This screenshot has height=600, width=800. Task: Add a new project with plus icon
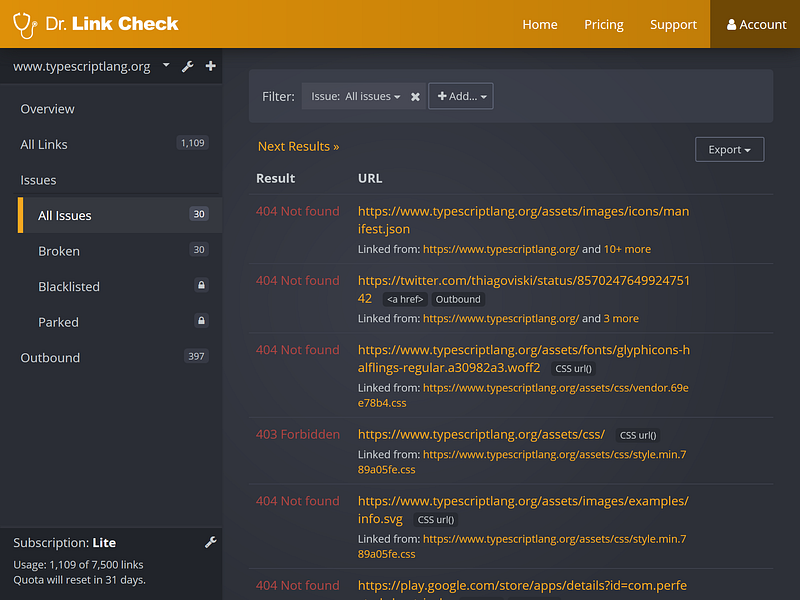(x=210, y=66)
